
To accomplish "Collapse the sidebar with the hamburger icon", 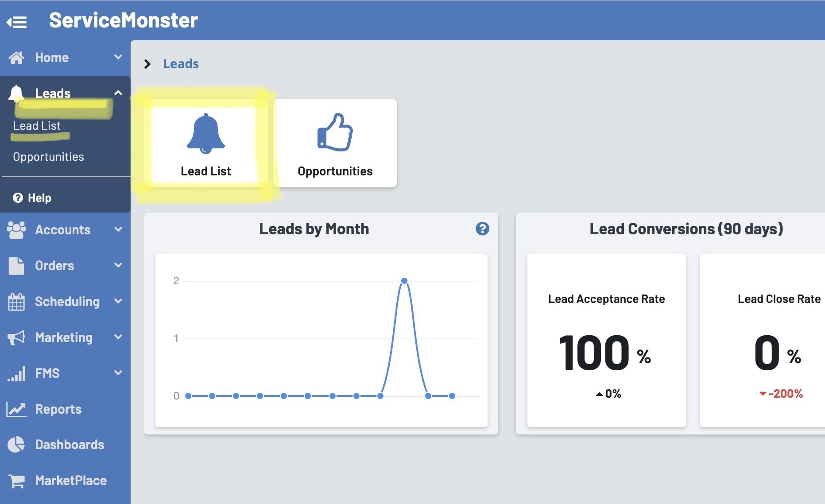I will click(x=17, y=21).
